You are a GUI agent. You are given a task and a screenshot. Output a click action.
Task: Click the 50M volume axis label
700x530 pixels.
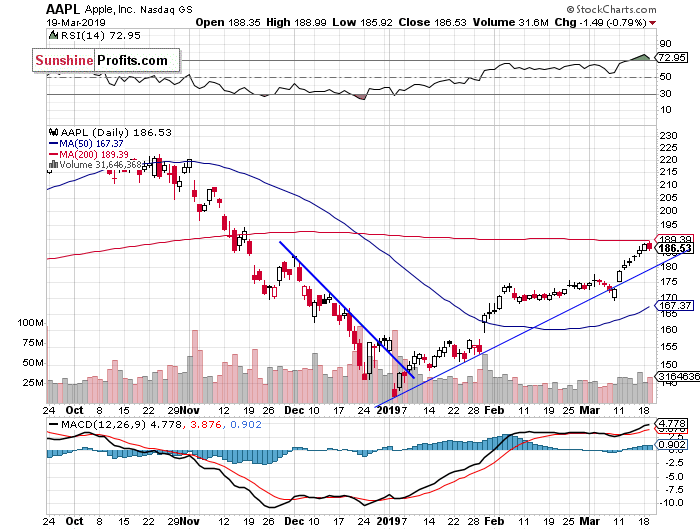(x=33, y=363)
